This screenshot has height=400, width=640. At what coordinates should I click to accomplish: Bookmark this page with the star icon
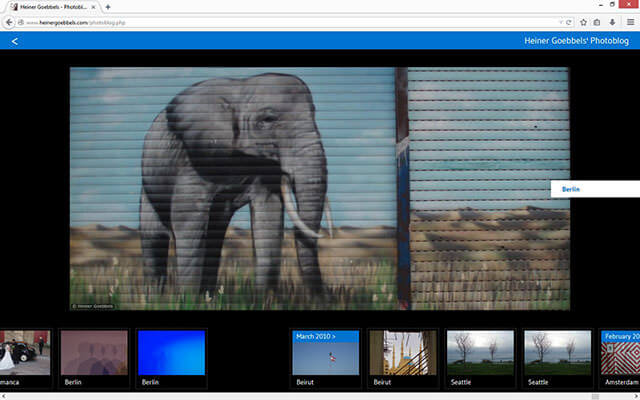[x=583, y=22]
